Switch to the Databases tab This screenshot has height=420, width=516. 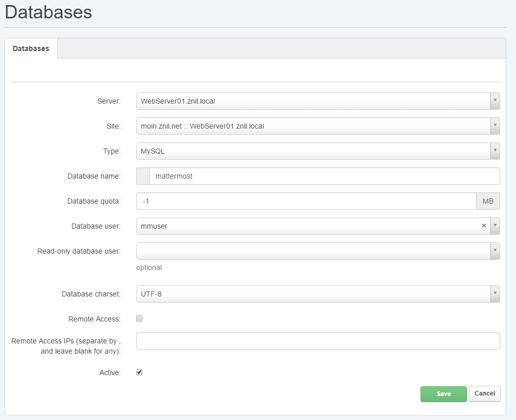31,48
